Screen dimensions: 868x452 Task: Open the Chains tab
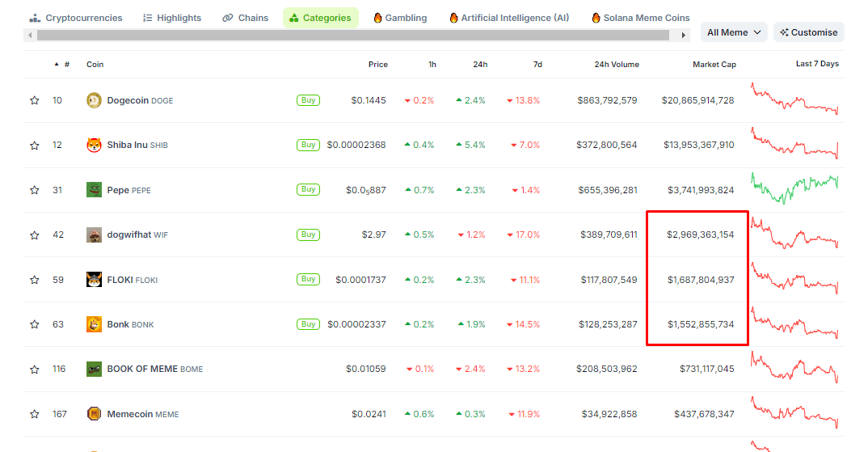[245, 18]
